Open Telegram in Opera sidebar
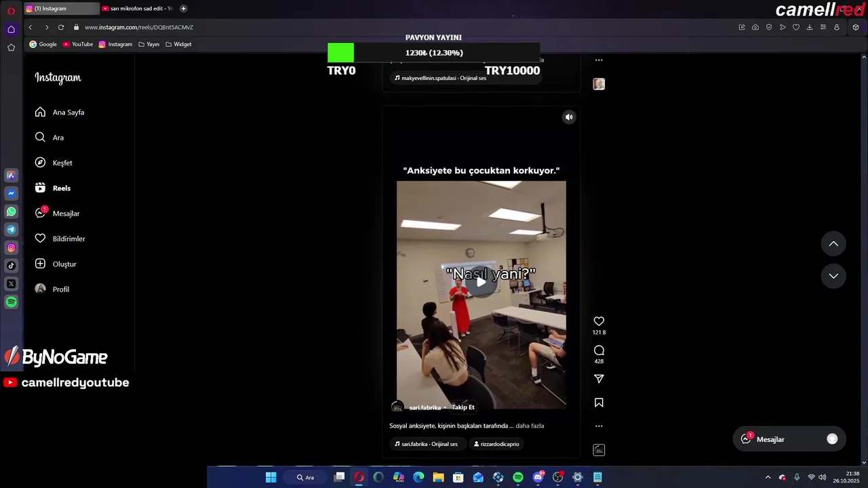This screenshot has width=868, height=488. click(x=11, y=230)
